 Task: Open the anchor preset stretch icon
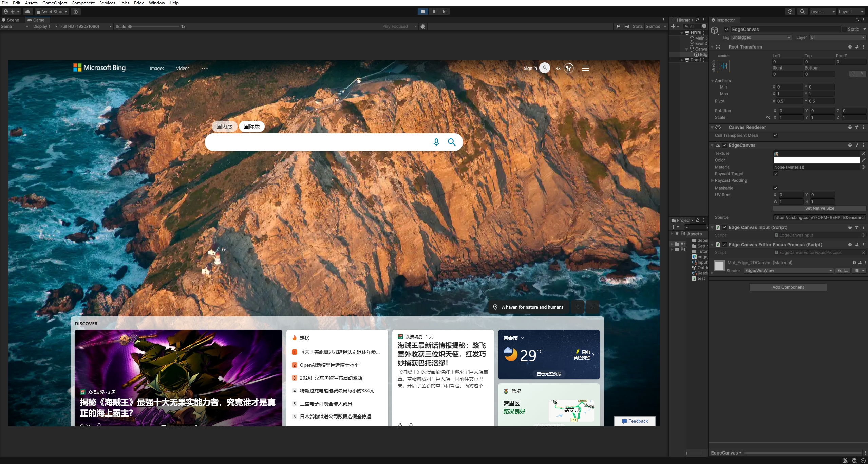tap(723, 66)
